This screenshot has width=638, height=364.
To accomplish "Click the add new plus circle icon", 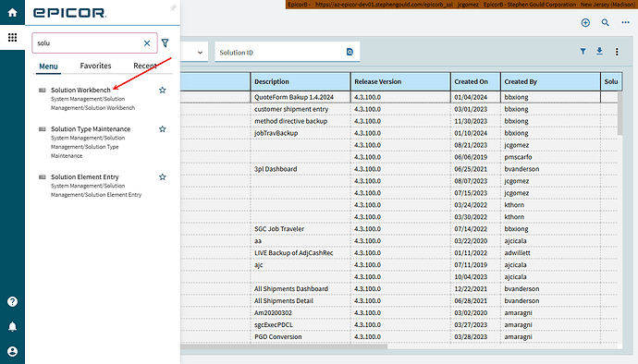I will (x=585, y=23).
